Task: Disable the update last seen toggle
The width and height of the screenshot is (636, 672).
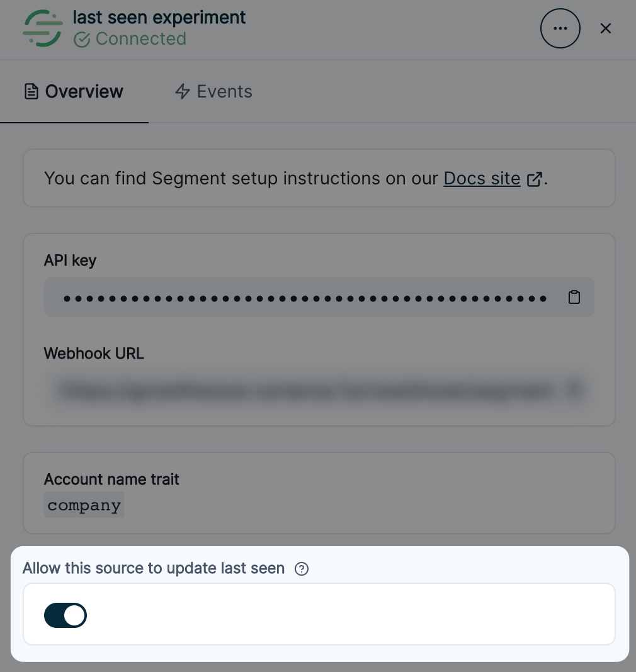Action: point(65,615)
